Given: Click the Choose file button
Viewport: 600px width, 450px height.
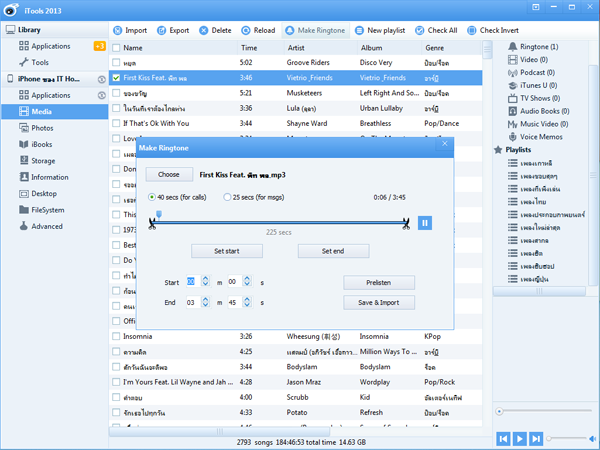Looking at the screenshot, I should click(x=169, y=174).
